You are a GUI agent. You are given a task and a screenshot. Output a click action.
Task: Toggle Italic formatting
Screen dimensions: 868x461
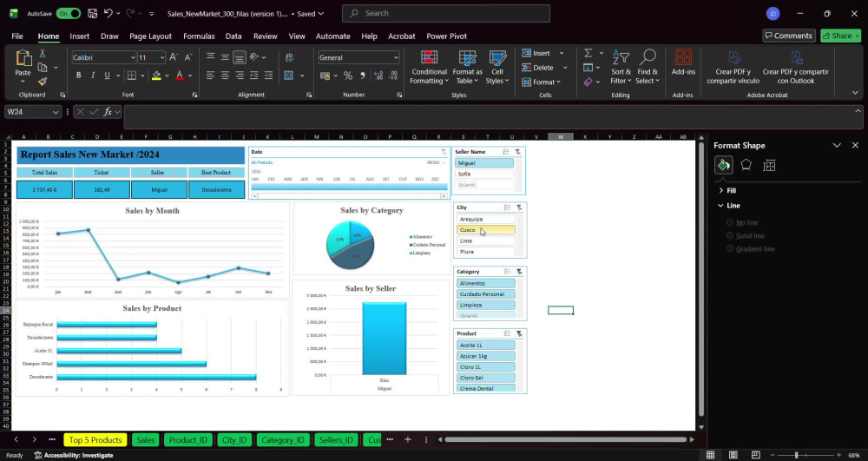tap(93, 76)
